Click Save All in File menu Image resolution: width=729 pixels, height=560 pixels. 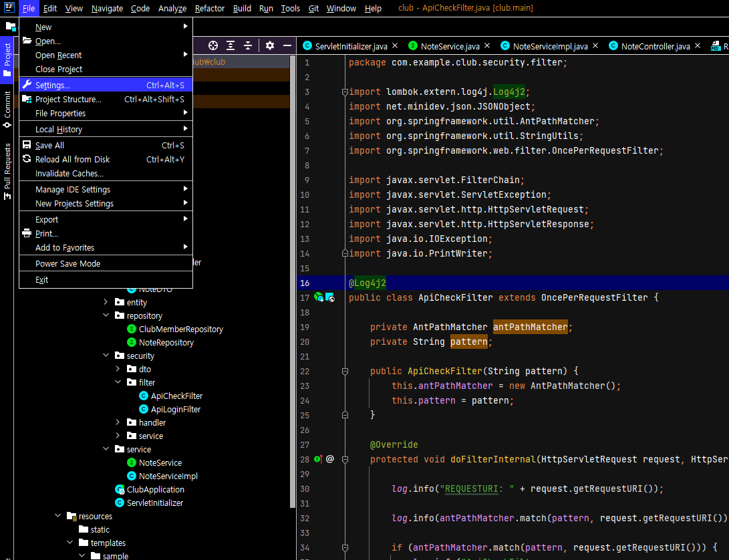coord(106,145)
